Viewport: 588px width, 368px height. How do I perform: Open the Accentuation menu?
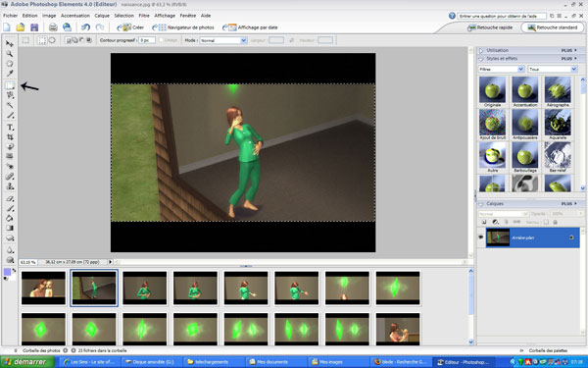point(75,16)
